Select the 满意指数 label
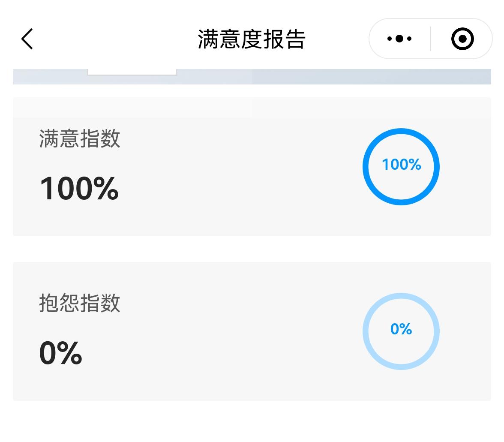The image size is (504, 442). [80, 139]
